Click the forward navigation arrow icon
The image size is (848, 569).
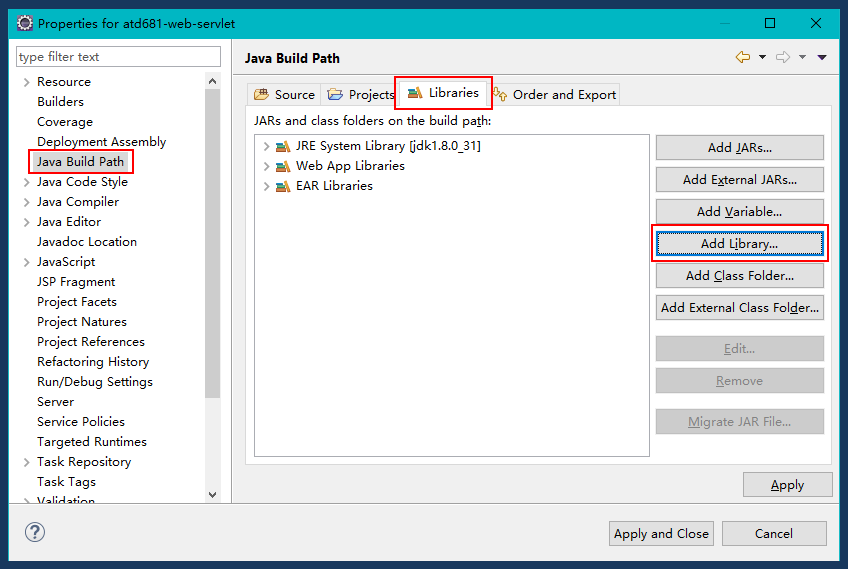click(x=783, y=57)
